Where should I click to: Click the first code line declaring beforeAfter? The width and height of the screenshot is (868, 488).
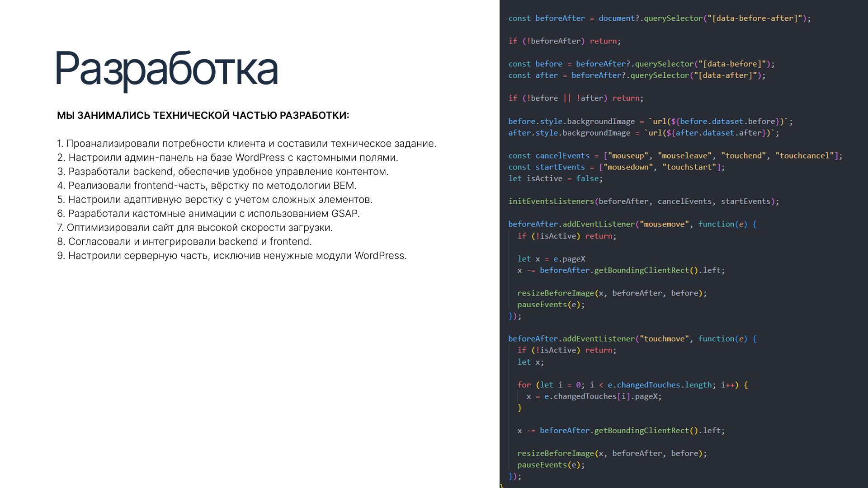[659, 19]
